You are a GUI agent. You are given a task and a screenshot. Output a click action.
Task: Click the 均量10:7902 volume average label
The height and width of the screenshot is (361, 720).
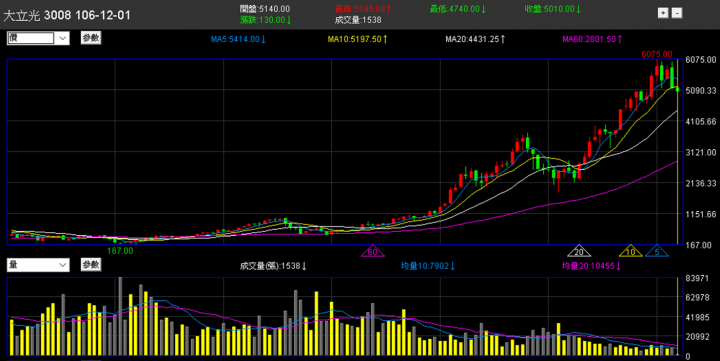[428, 266]
